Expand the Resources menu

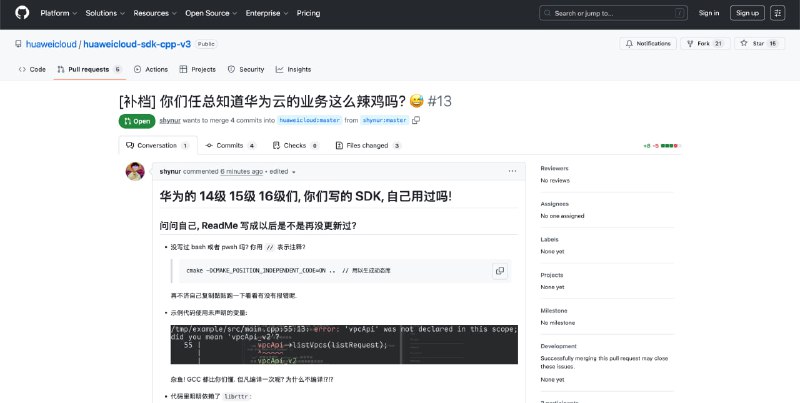[x=155, y=13]
